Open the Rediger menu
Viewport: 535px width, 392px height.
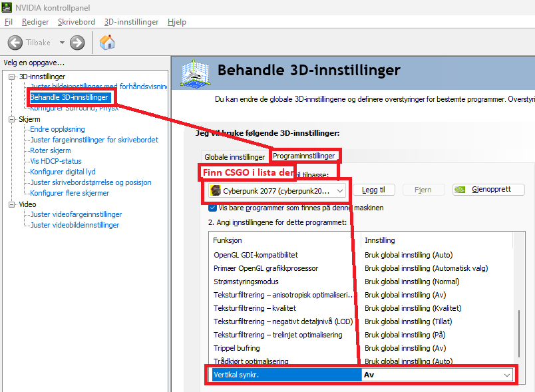tap(35, 22)
